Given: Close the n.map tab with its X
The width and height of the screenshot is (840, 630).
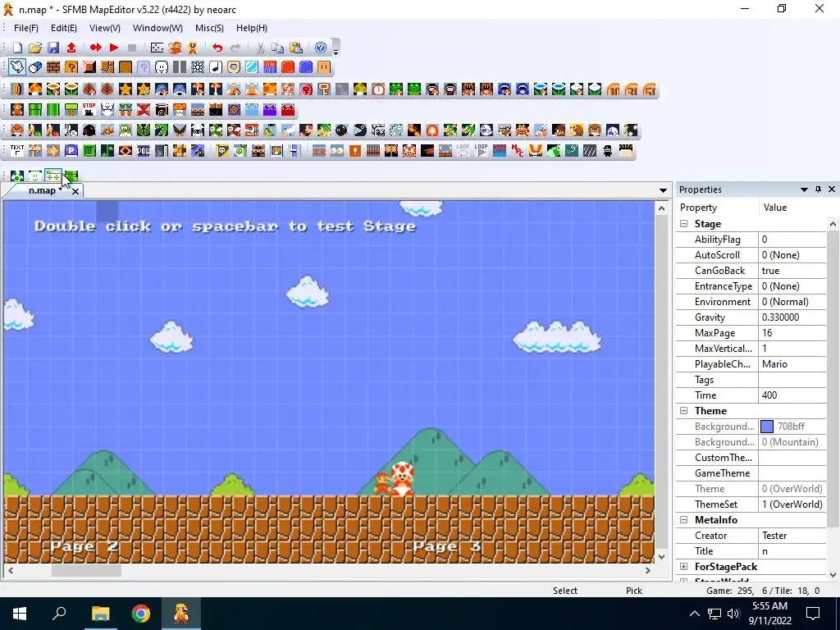Looking at the screenshot, I should point(75,191).
